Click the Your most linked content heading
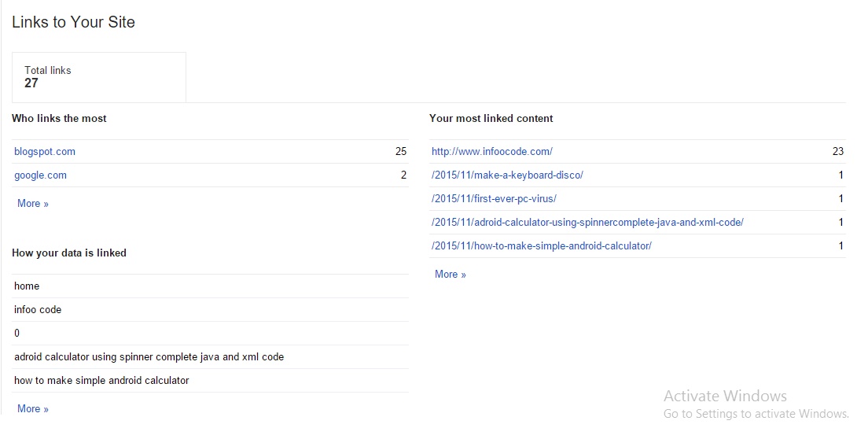The width and height of the screenshot is (868, 428). point(491,119)
